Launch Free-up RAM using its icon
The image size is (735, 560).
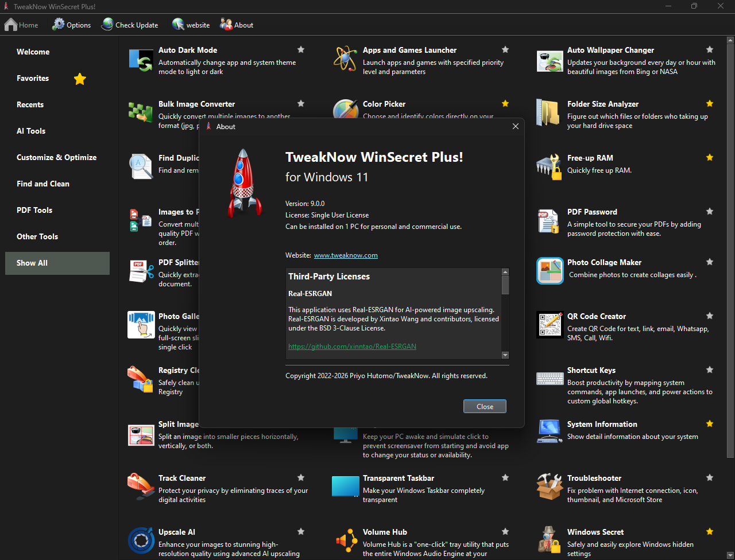[550, 167]
